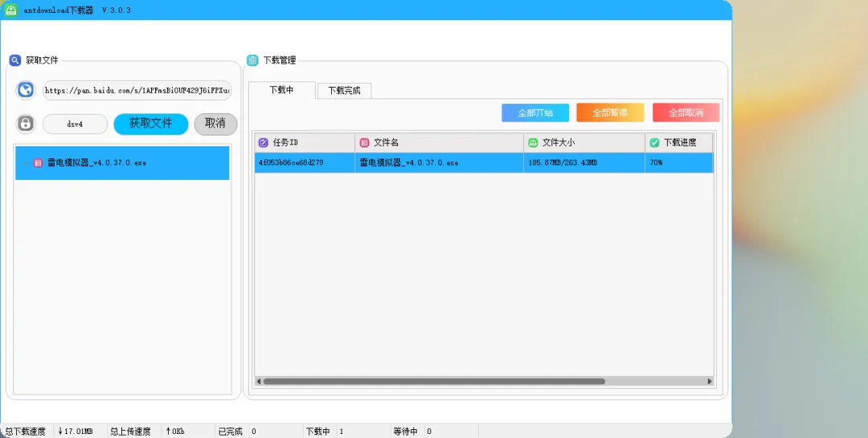
Task: Click the file icon of 雷电模拟器 in left list
Action: pyautogui.click(x=38, y=163)
